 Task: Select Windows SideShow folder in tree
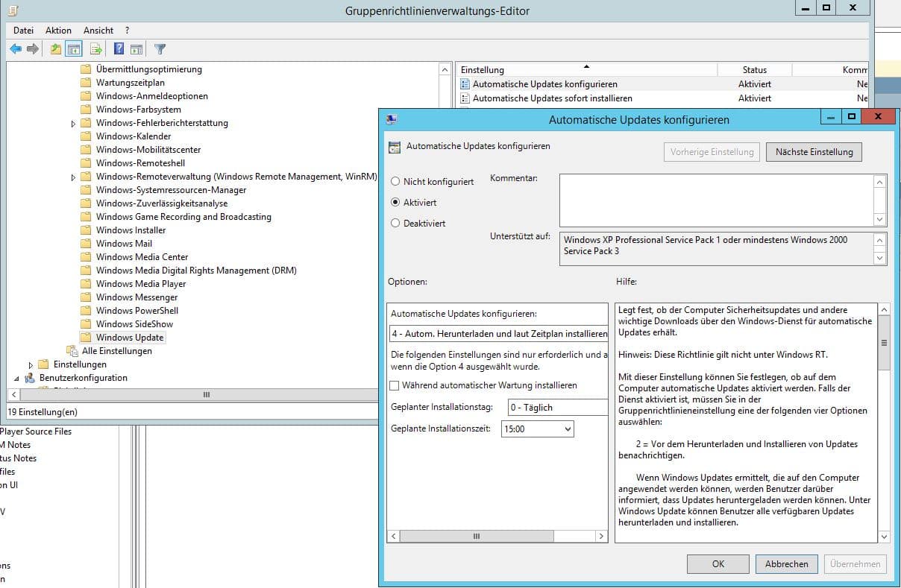coord(134,324)
